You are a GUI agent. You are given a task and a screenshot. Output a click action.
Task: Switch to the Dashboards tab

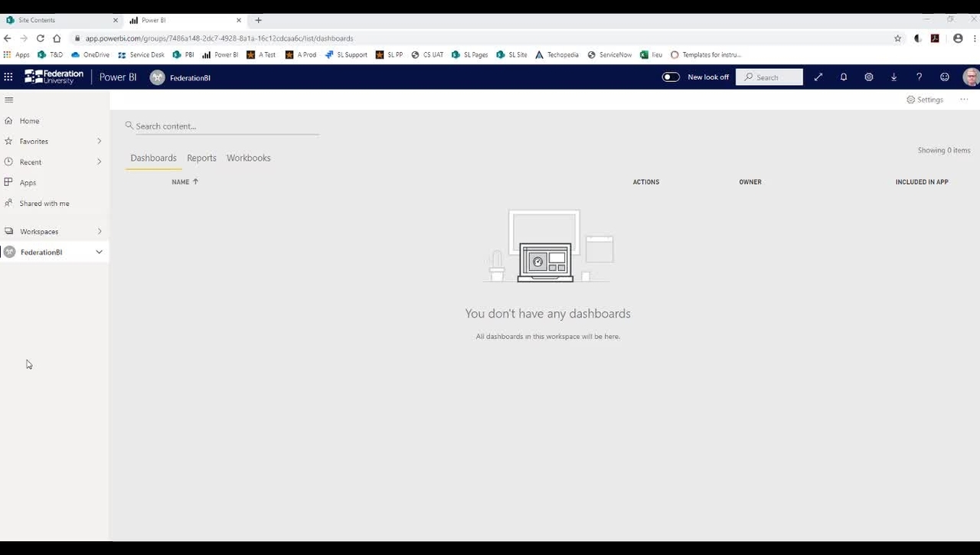pyautogui.click(x=153, y=158)
